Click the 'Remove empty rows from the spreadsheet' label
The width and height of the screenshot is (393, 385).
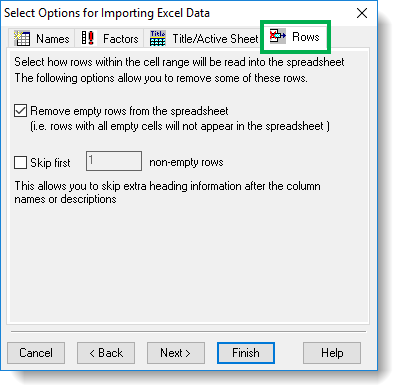click(129, 111)
